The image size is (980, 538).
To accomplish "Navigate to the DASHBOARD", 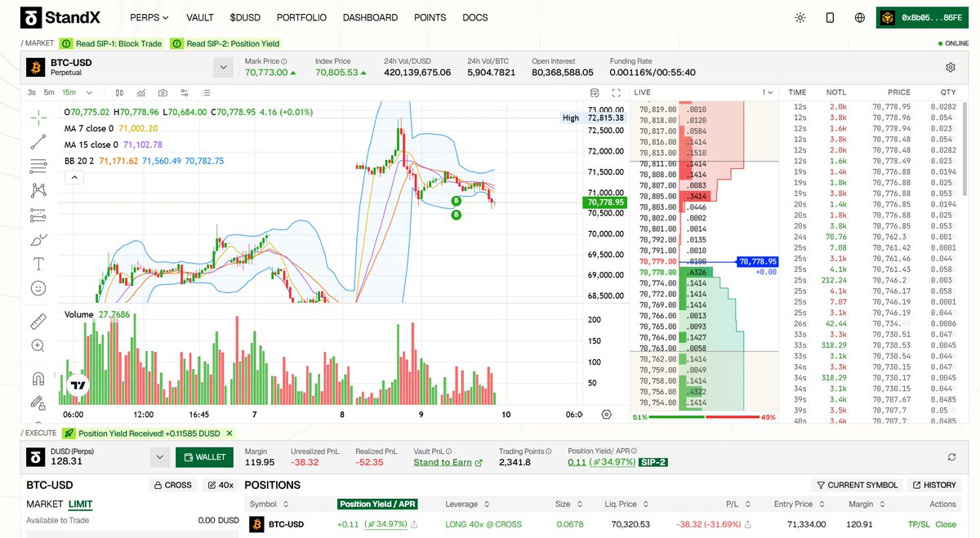I will [370, 17].
